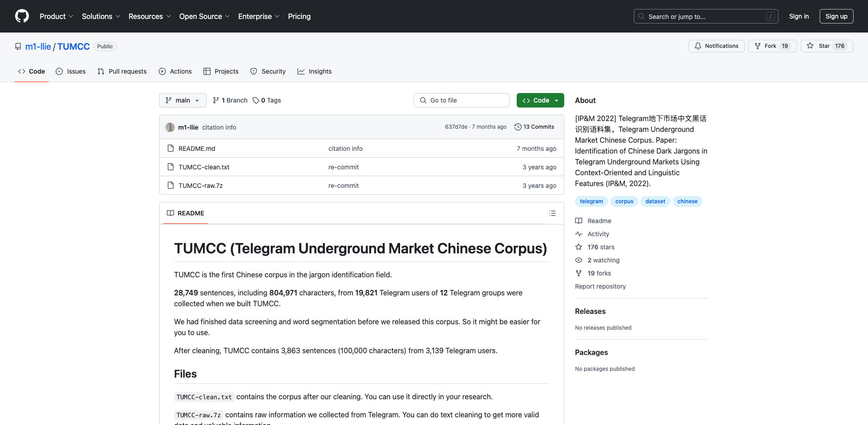Open the m1-llie owner link

(38, 47)
